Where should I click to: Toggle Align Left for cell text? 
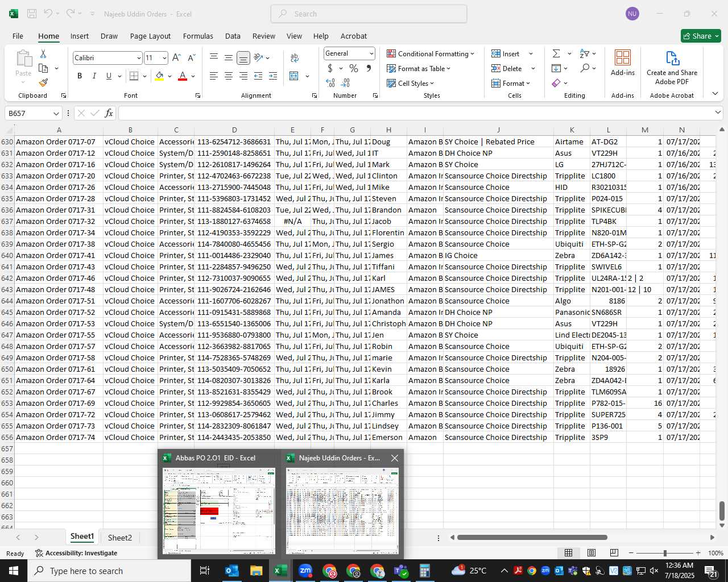pyautogui.click(x=214, y=76)
